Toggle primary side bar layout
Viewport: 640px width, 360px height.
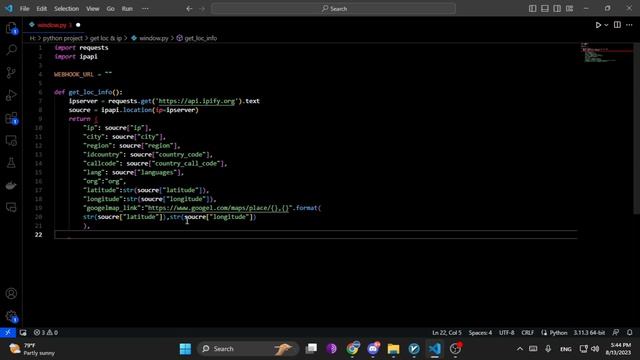tap(533, 9)
